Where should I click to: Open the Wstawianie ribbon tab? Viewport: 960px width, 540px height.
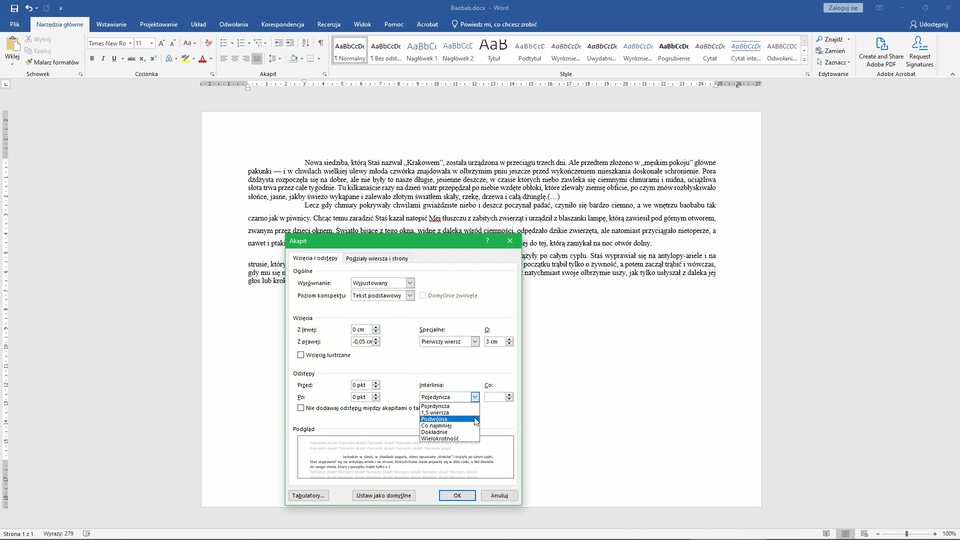click(x=111, y=23)
